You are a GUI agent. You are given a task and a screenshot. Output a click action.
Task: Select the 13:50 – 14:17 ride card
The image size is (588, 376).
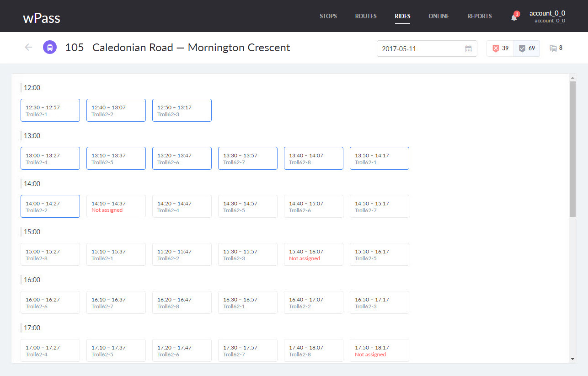coord(379,158)
